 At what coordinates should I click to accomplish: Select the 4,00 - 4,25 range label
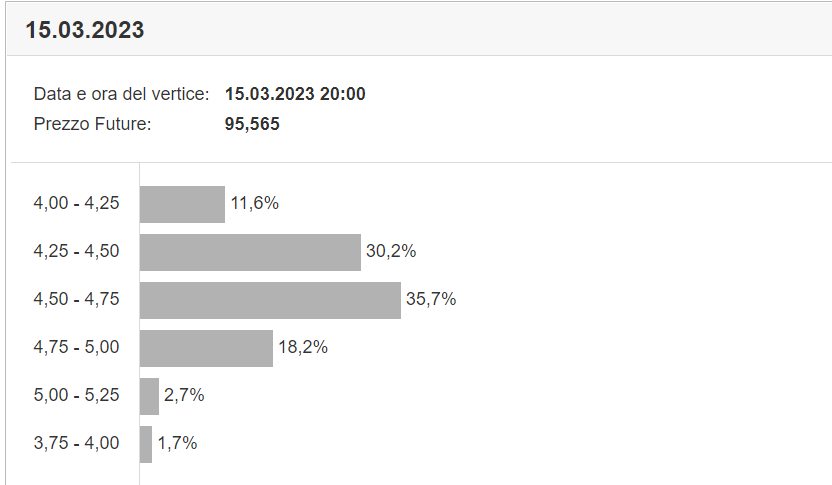coord(76,203)
